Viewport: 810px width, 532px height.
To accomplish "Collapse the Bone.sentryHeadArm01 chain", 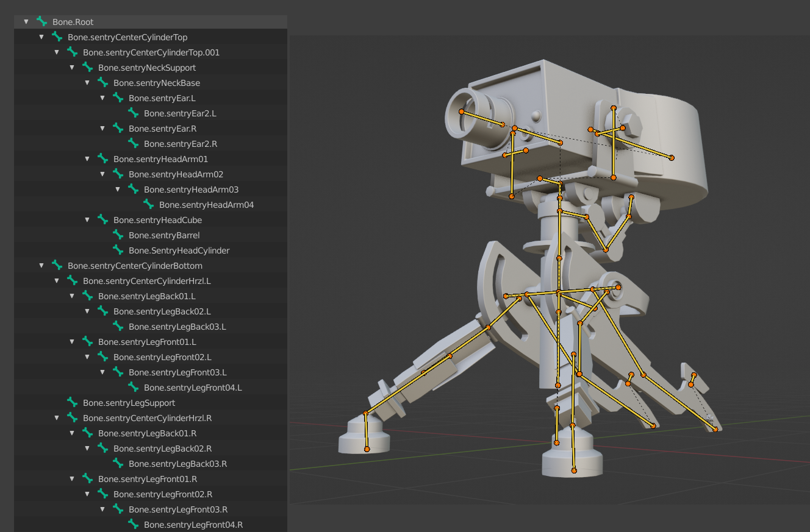I will pos(87,158).
